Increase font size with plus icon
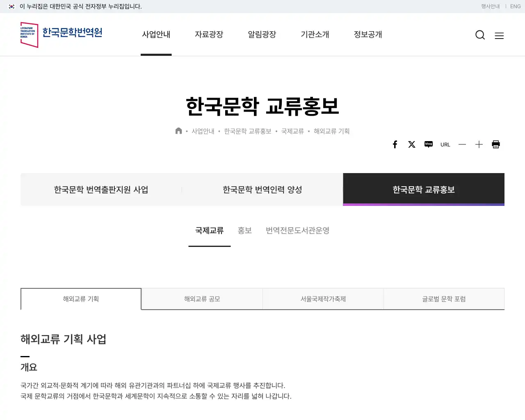Image resolution: width=525 pixels, height=420 pixels. [479, 144]
